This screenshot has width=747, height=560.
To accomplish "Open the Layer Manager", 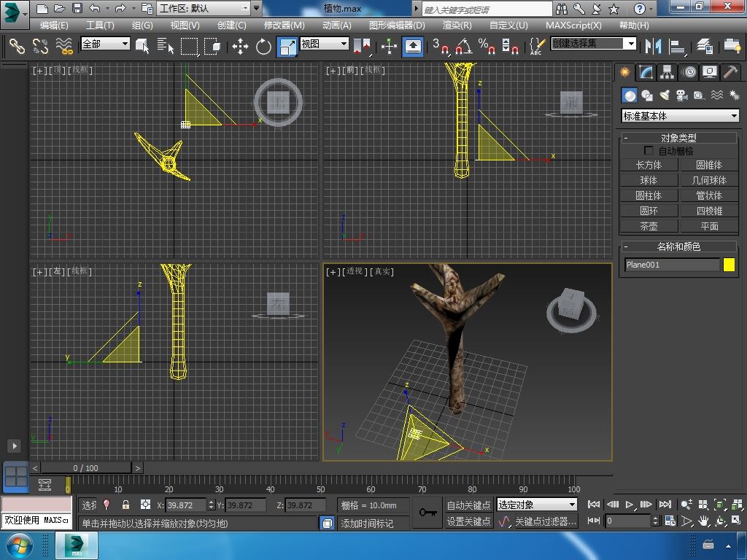I will (x=704, y=46).
